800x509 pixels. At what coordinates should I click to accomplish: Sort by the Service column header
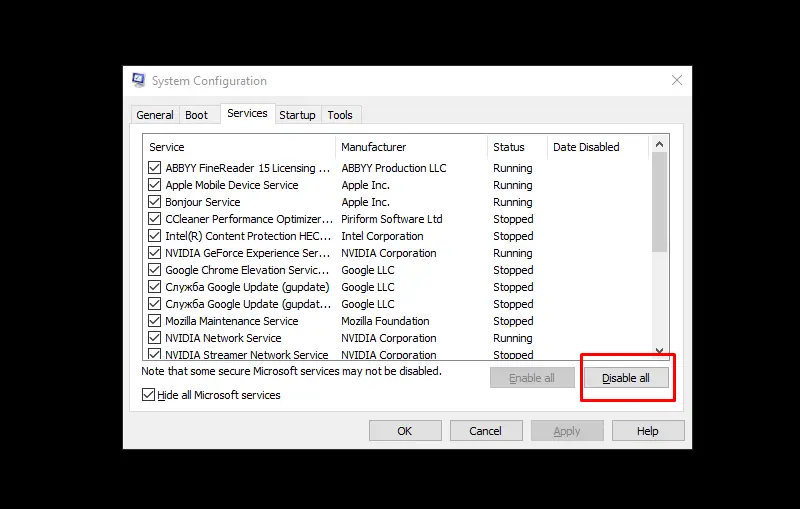[239, 147]
